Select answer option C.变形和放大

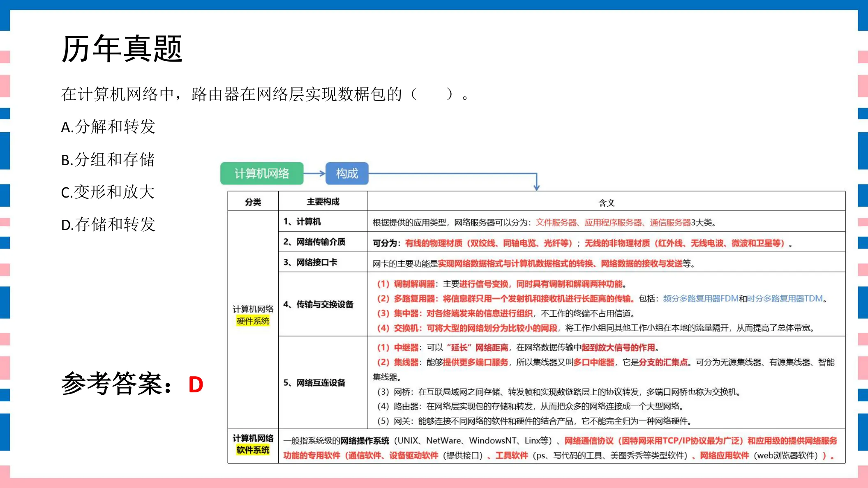point(108,192)
